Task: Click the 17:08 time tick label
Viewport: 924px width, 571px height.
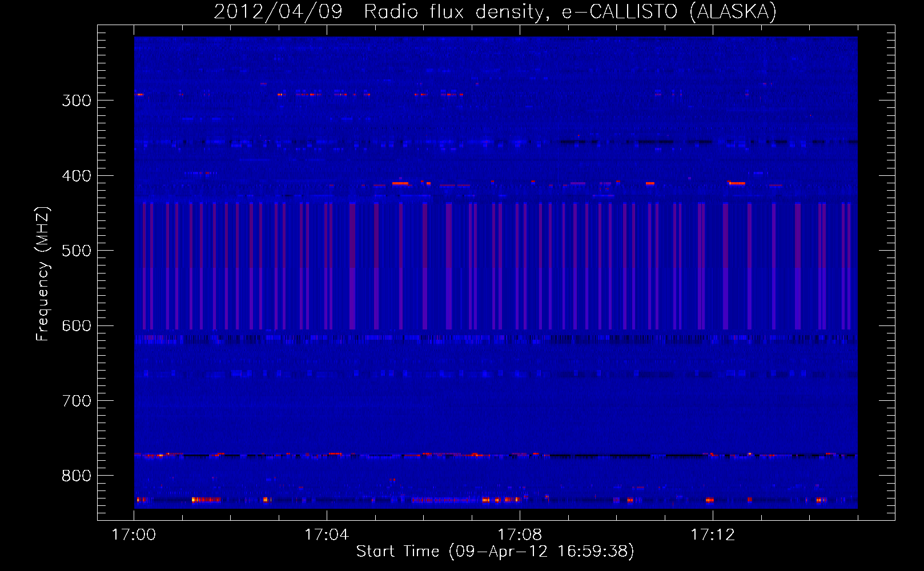Action: 520,535
